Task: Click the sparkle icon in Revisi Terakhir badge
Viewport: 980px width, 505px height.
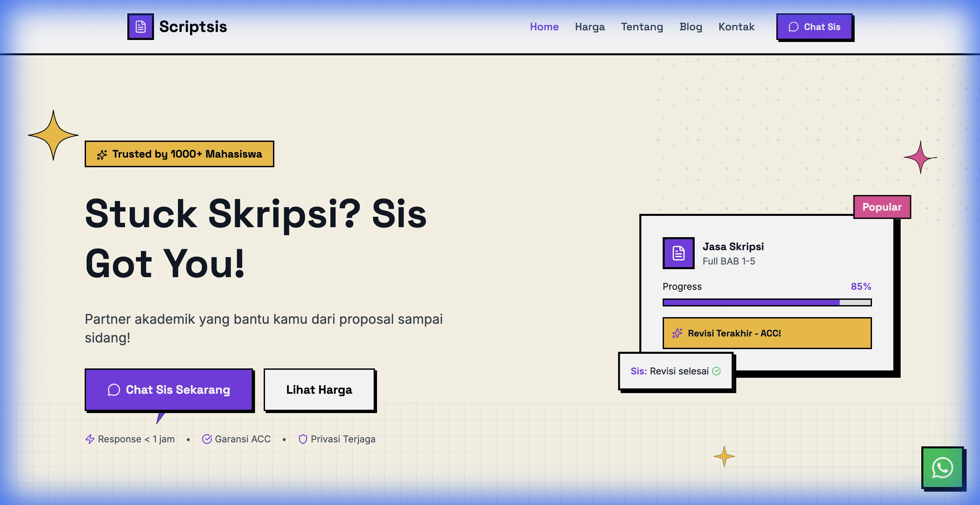Action: [x=677, y=333]
